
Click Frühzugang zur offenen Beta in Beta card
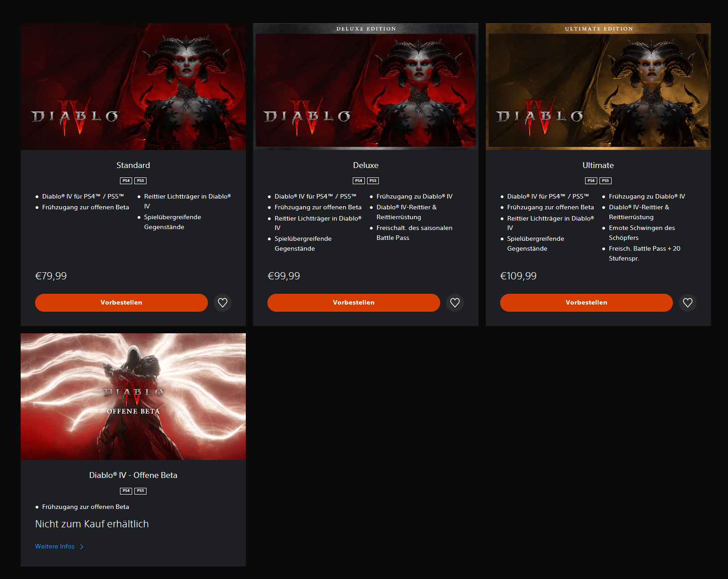pos(85,507)
